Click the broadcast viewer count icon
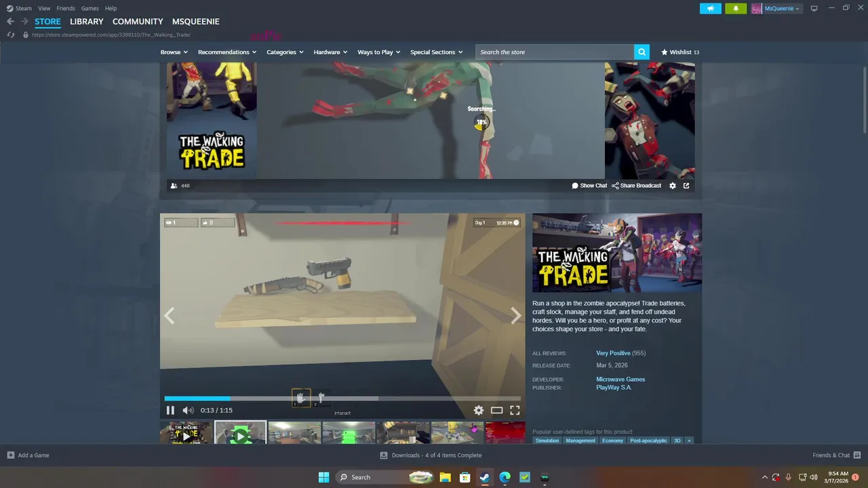This screenshot has width=868, height=488. coord(174,186)
